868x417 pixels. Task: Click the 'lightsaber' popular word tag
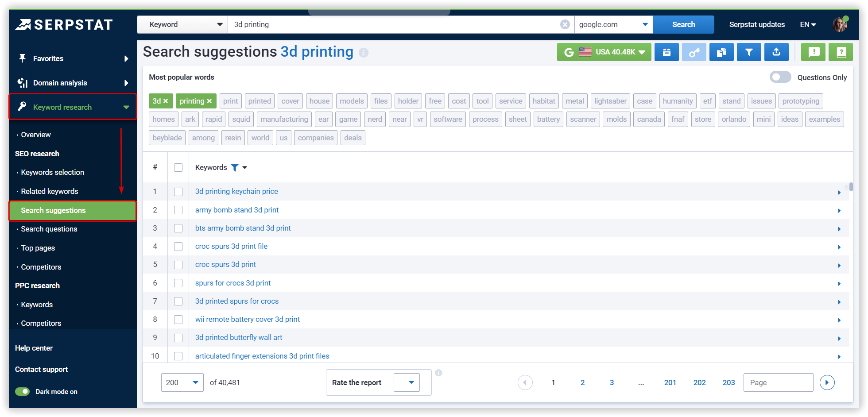coord(610,101)
